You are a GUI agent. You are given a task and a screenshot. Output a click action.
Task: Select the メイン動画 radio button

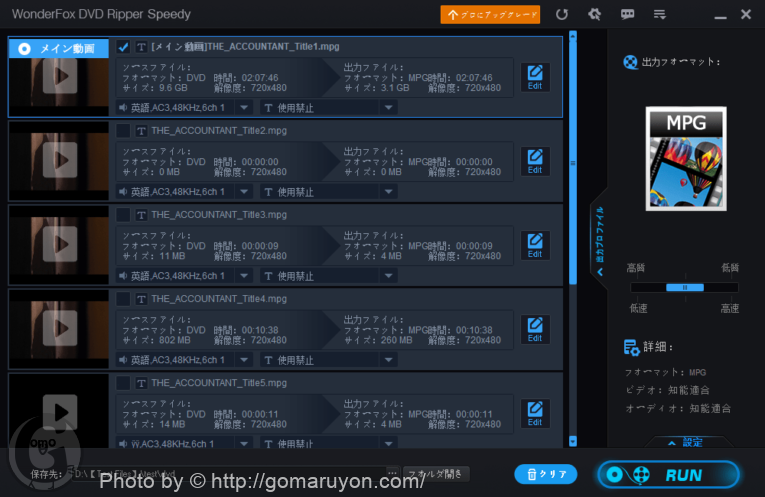coord(24,49)
